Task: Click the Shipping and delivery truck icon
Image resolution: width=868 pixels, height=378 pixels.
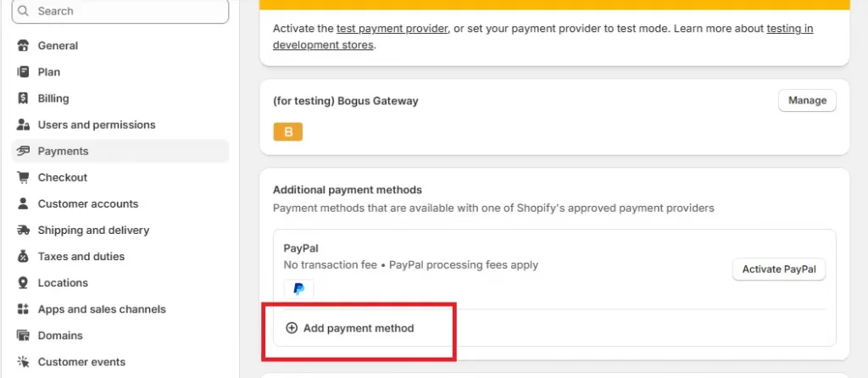Action: tap(23, 230)
